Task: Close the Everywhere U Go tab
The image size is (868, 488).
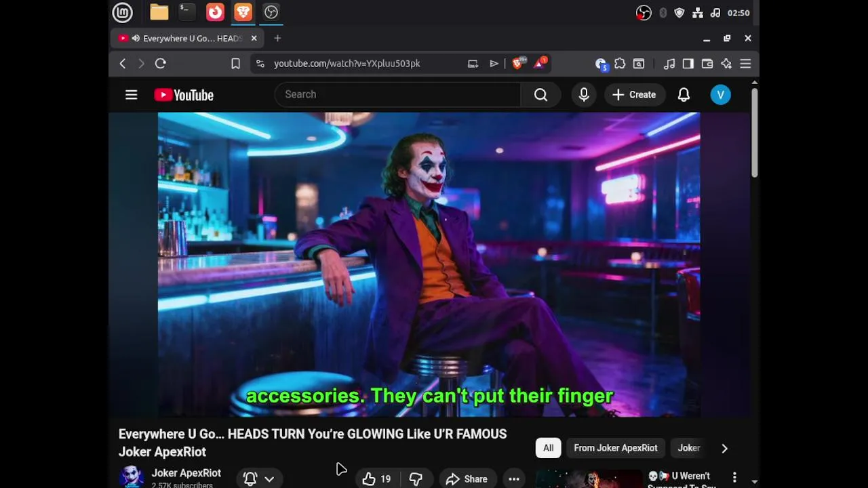Action: [254, 39]
